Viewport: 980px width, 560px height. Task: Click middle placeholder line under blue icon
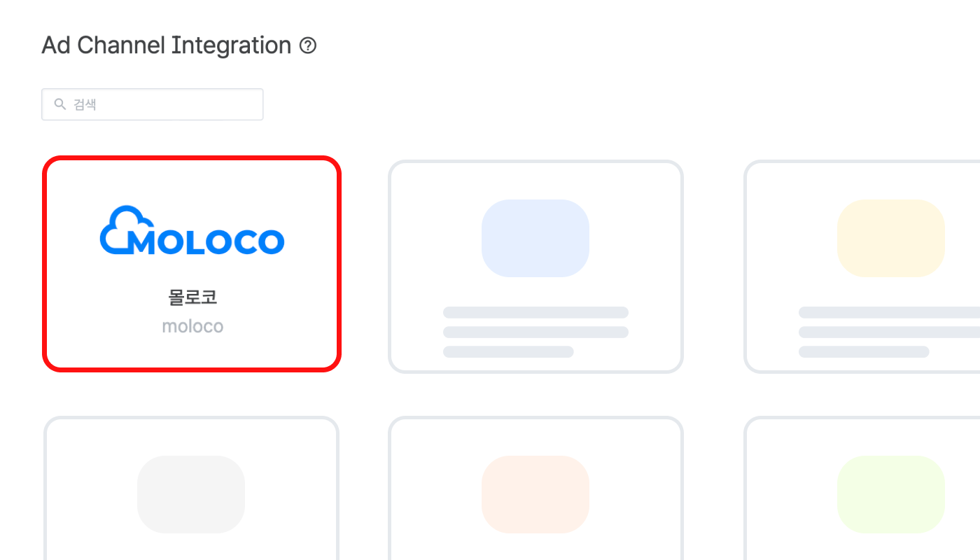[x=535, y=332]
